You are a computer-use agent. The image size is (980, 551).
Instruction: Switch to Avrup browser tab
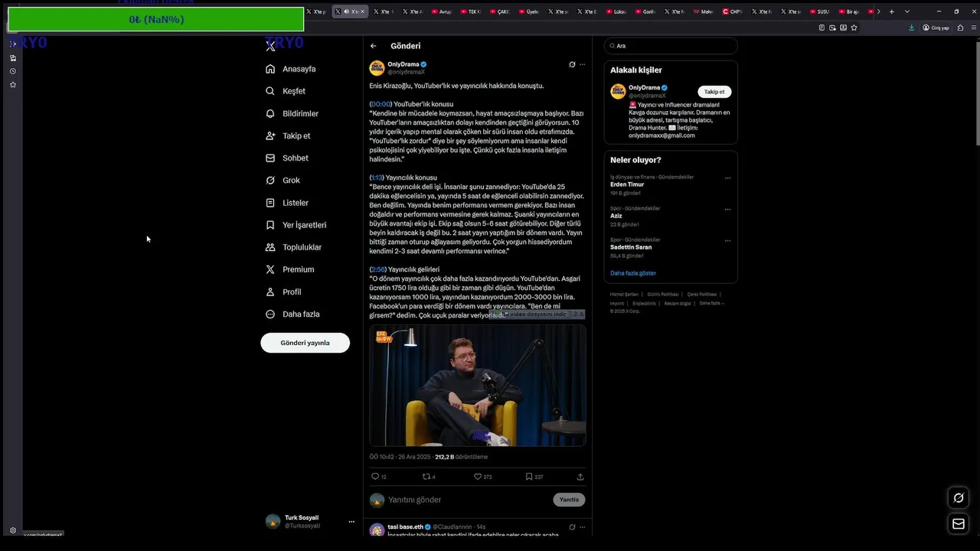(442, 11)
